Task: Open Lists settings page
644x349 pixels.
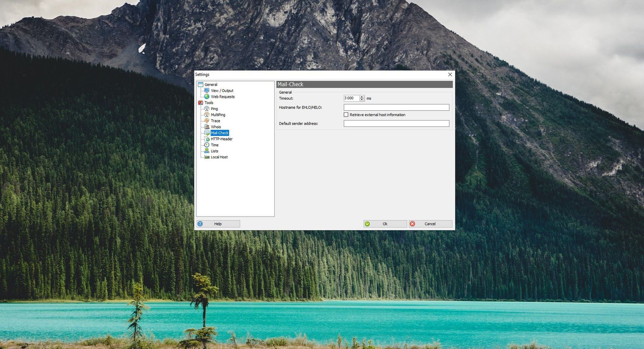Action: tap(214, 151)
